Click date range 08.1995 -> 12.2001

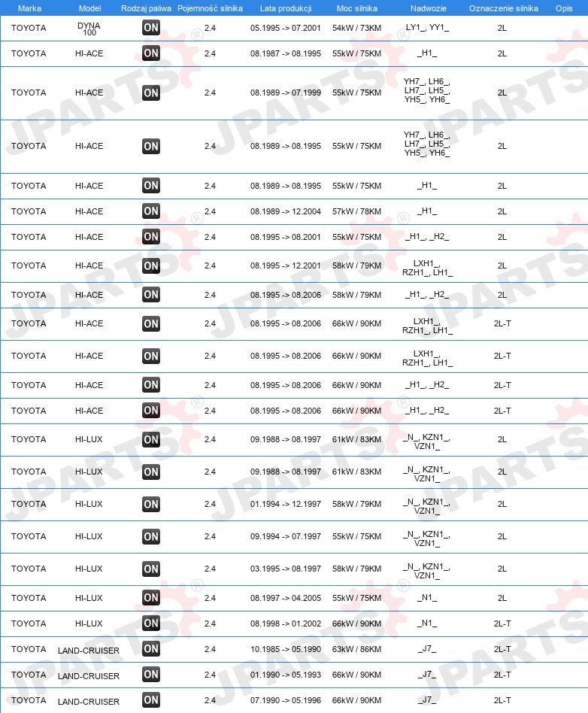286,265
